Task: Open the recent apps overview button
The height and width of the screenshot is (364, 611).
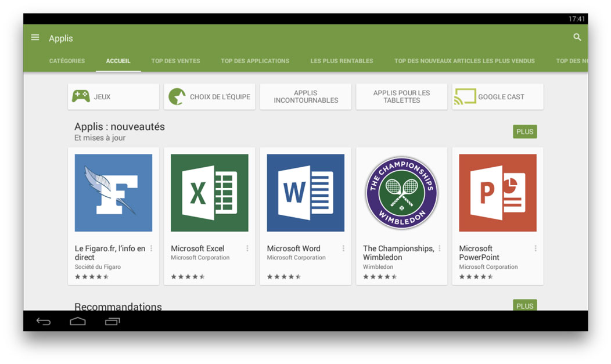Action: point(113,321)
